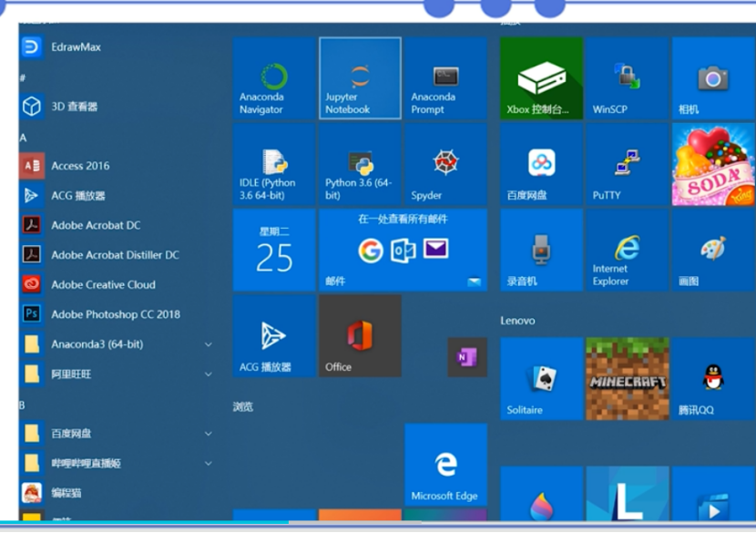
Task: Open the Office tile
Action: point(360,336)
